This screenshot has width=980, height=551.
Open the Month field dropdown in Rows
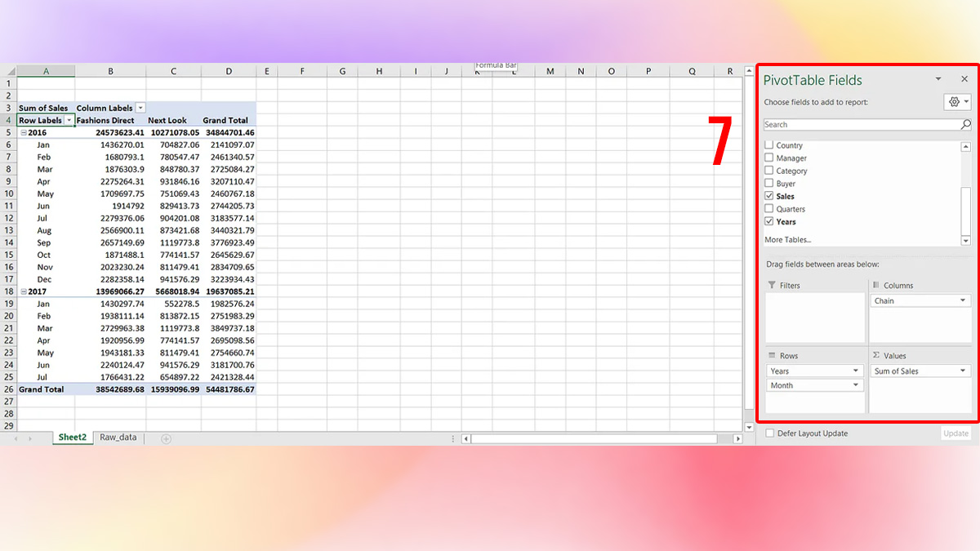click(x=856, y=385)
